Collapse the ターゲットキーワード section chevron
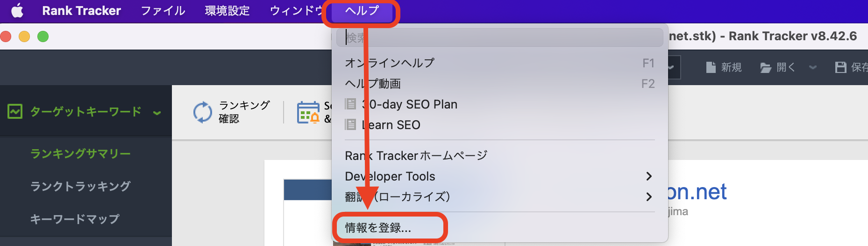 157,113
